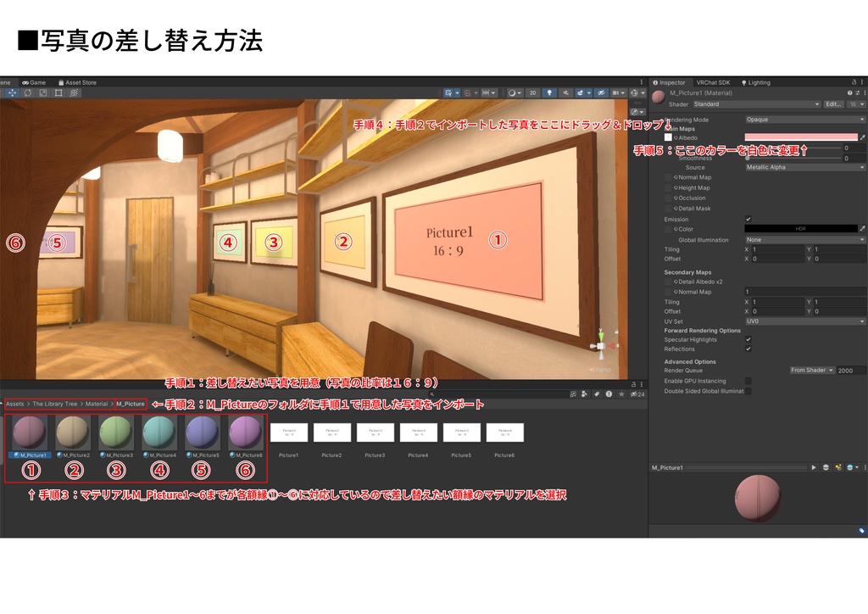Click The Library Tree breadcrumb
868x614 pixels.
55,404
